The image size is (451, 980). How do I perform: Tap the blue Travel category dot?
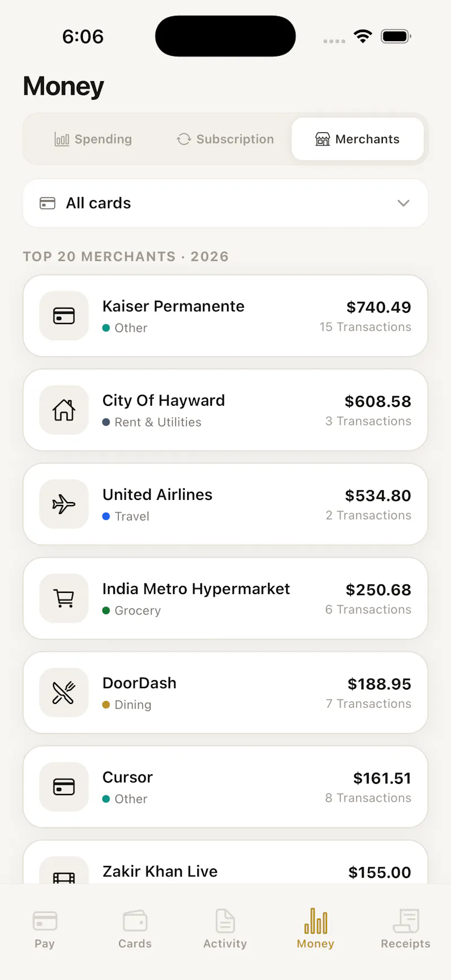(x=106, y=516)
